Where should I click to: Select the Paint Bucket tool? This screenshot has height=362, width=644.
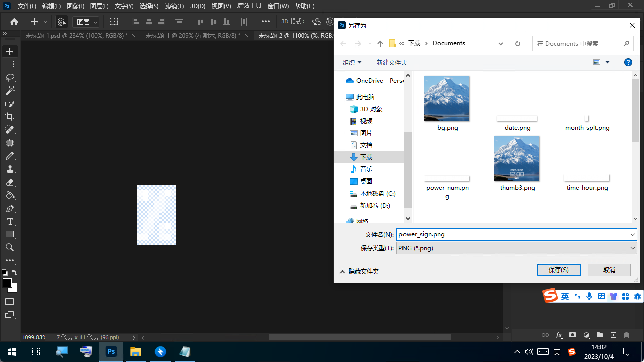[10, 195]
